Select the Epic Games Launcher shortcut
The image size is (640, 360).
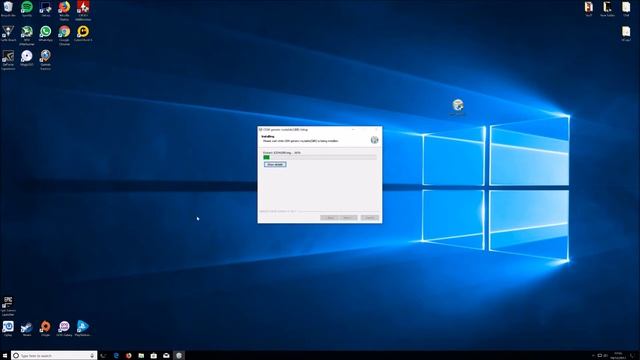point(8,306)
